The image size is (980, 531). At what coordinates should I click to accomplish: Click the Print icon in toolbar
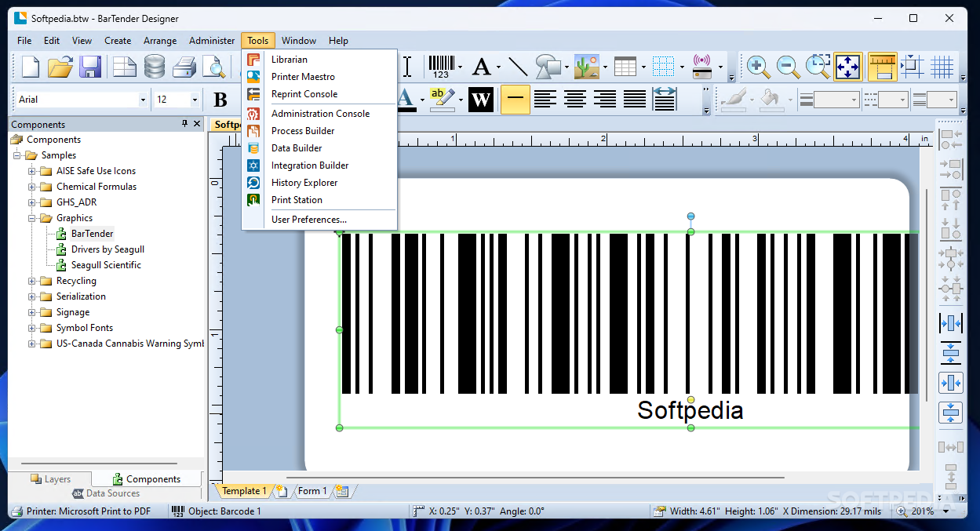(x=184, y=67)
